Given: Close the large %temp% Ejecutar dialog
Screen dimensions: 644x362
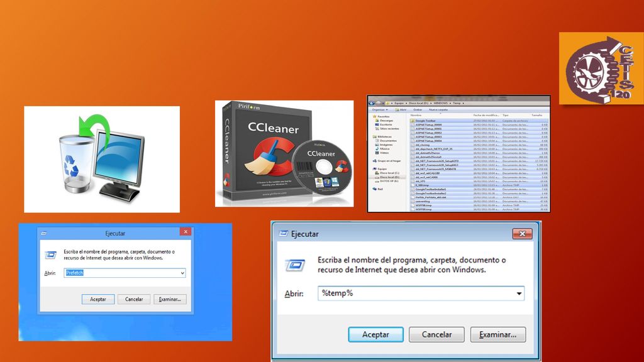Looking at the screenshot, I should 522,234.
